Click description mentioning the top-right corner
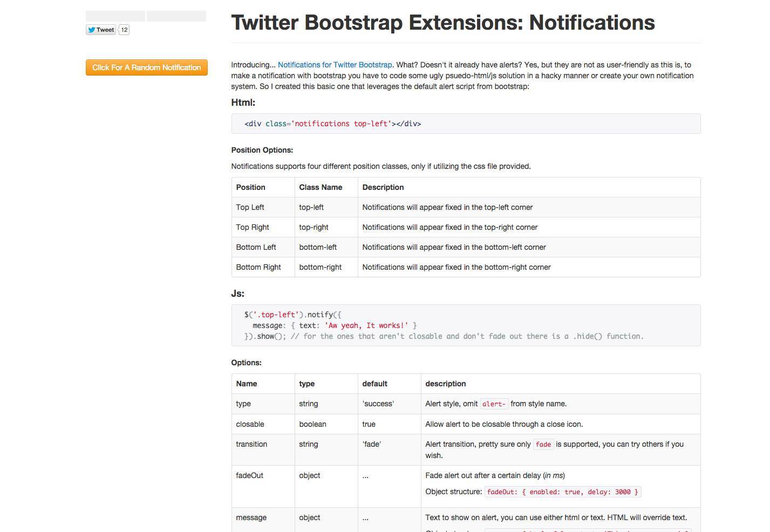This screenshot has height=532, width=770. coord(450,227)
